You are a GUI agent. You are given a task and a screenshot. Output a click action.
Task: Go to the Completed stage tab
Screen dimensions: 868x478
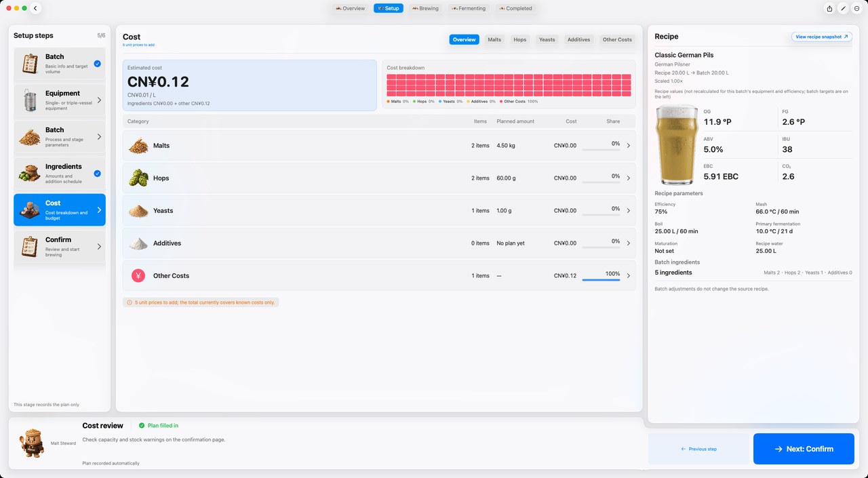click(515, 8)
